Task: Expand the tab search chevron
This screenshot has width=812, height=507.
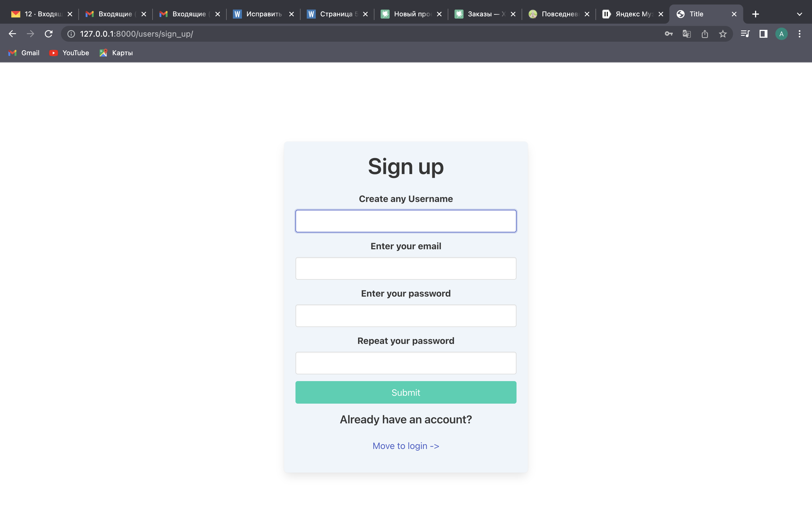Action: (800, 14)
